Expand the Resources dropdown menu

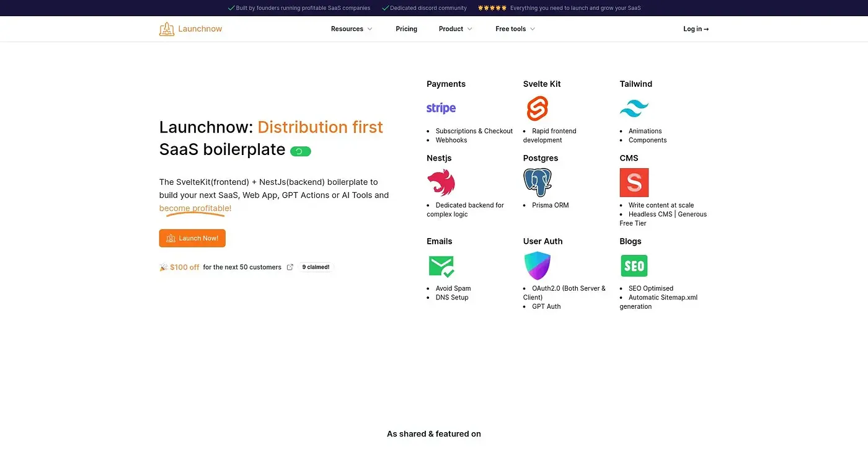click(352, 29)
